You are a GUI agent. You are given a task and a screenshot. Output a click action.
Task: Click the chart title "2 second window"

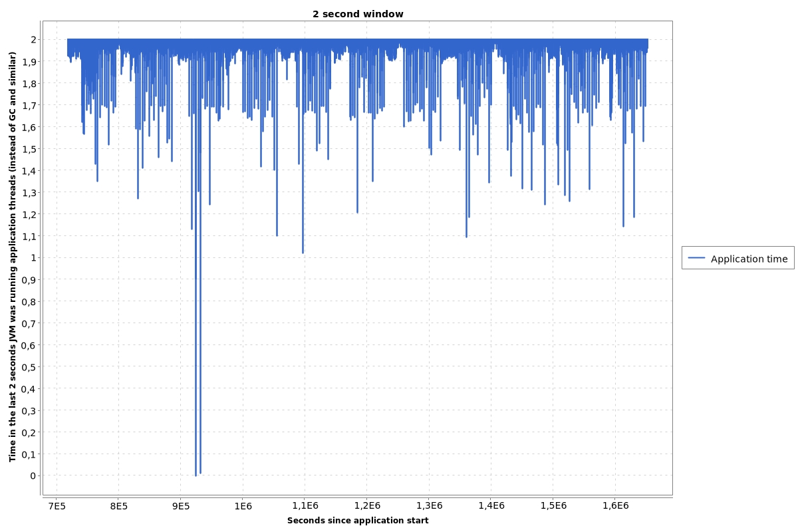pyautogui.click(x=358, y=14)
